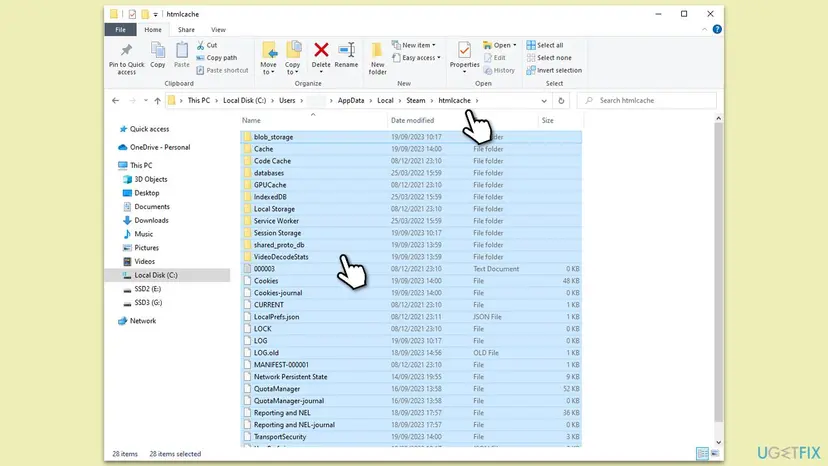Image resolution: width=828 pixels, height=466 pixels.
Task: Click the Search htmlcache field
Action: click(x=647, y=100)
